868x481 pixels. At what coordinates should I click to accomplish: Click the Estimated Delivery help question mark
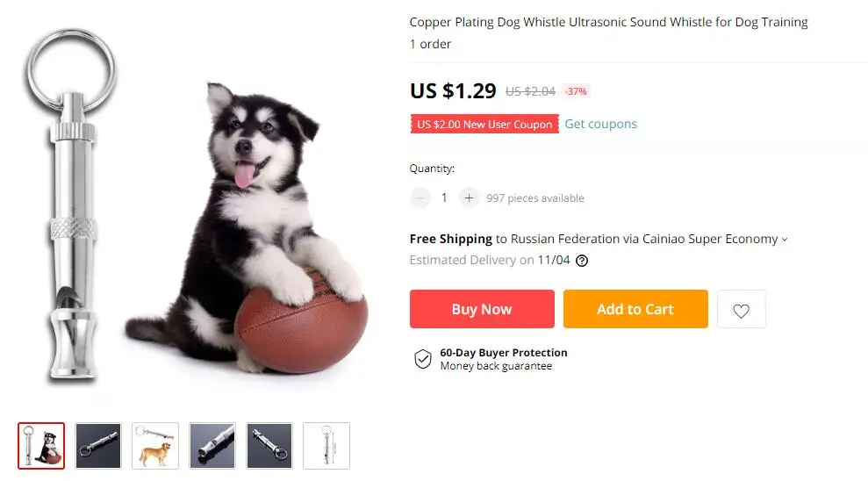tap(581, 261)
